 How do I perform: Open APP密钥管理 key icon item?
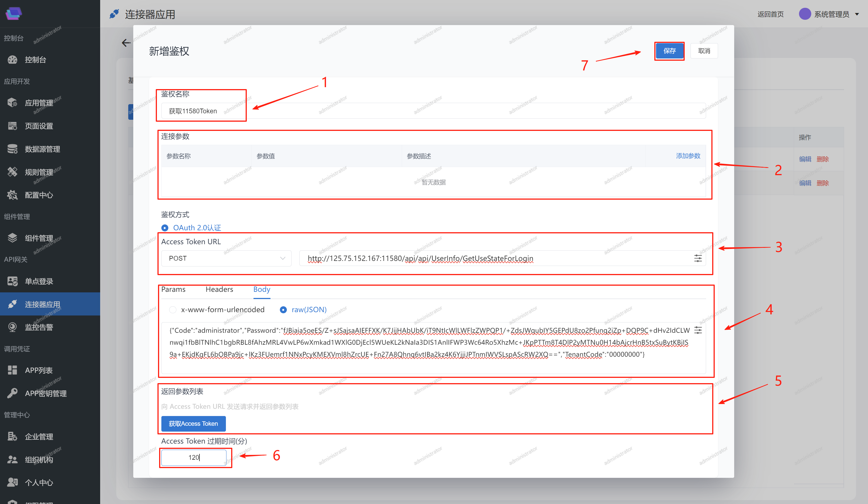pos(13,393)
